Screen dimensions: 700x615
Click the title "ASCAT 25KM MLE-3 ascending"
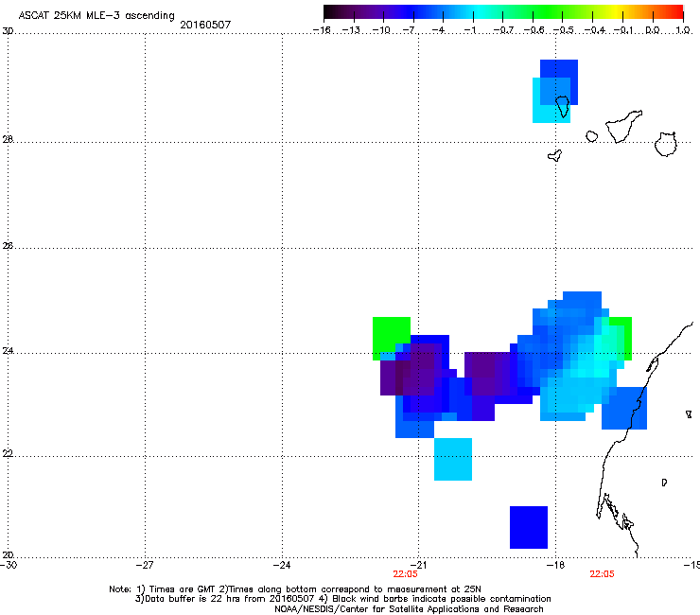[96, 15]
